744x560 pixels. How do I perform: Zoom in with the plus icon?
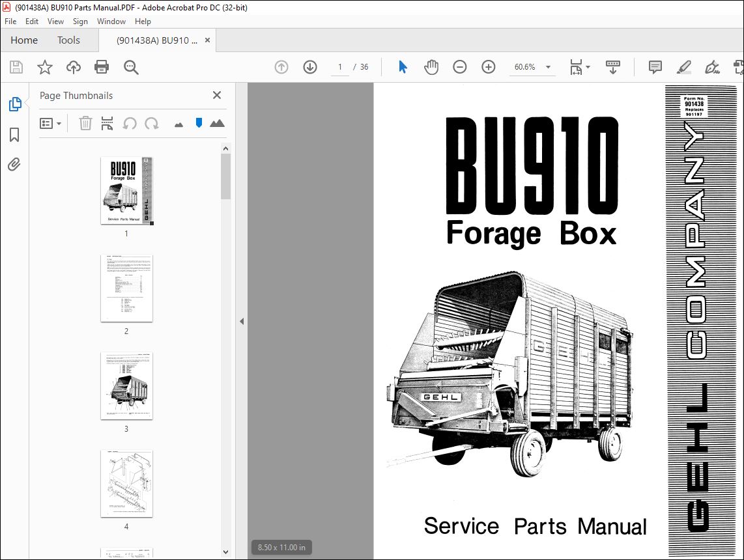click(488, 67)
